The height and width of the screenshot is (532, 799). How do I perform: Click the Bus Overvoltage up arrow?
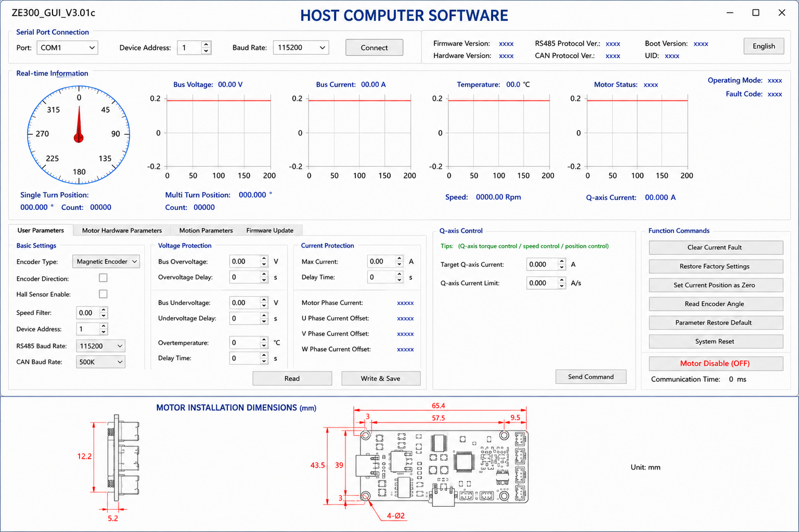pyautogui.click(x=264, y=258)
